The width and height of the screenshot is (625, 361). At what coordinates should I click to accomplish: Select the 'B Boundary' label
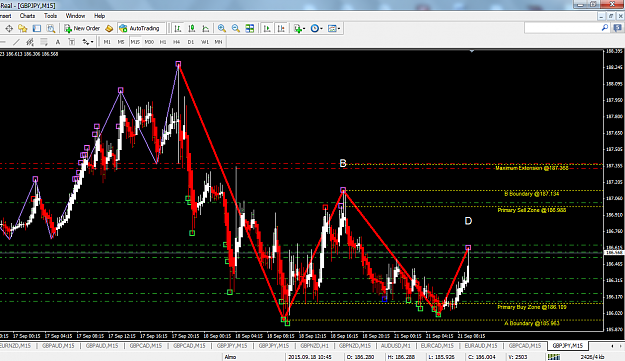coord(532,194)
